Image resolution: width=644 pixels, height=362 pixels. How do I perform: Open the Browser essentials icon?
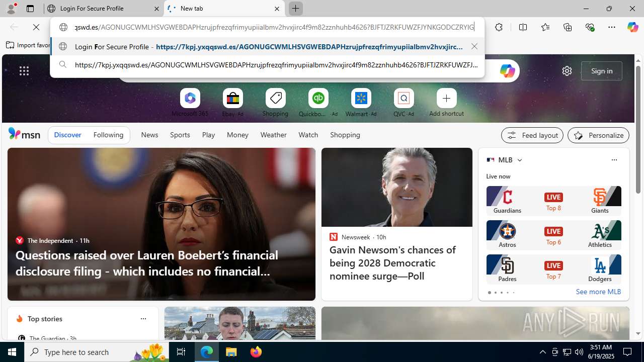pos(590,27)
